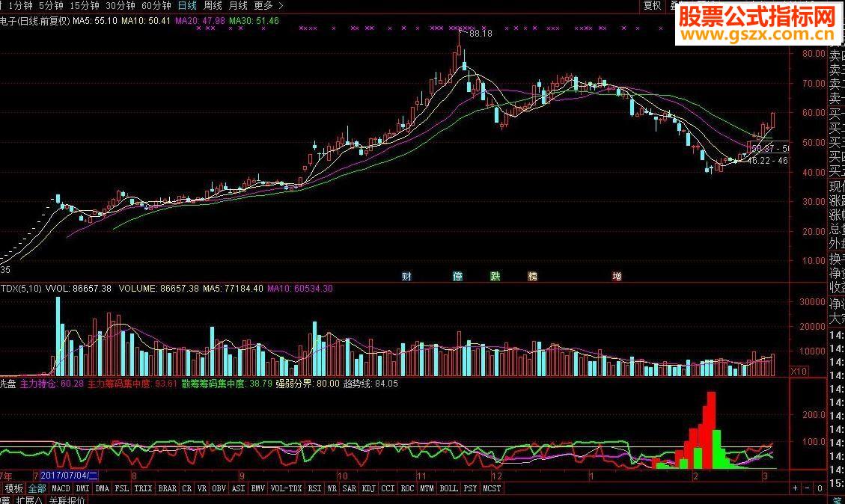Viewport: 845px width, 504px height.
Task: Click the 强弱分界: 80.00 readout
Action: click(308, 384)
